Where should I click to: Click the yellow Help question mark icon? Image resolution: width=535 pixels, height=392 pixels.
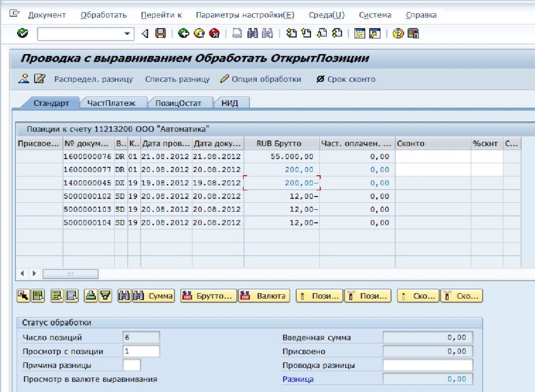coord(397,33)
